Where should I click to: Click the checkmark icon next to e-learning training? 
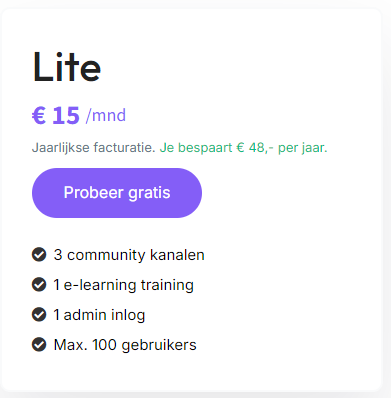[39, 285]
